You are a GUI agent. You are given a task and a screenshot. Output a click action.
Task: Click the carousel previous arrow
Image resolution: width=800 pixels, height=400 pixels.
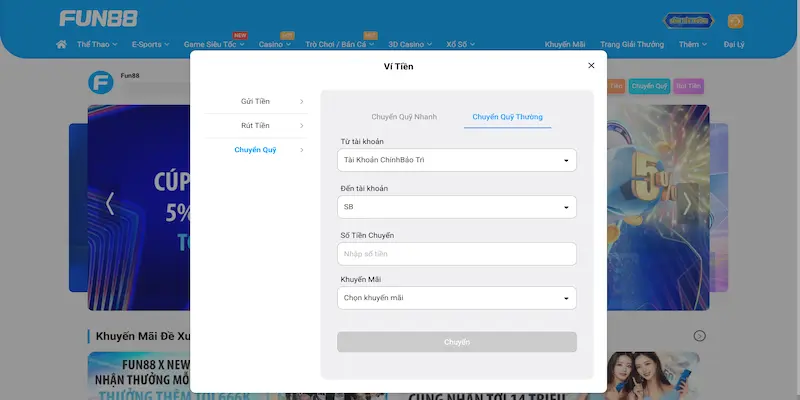(110, 203)
